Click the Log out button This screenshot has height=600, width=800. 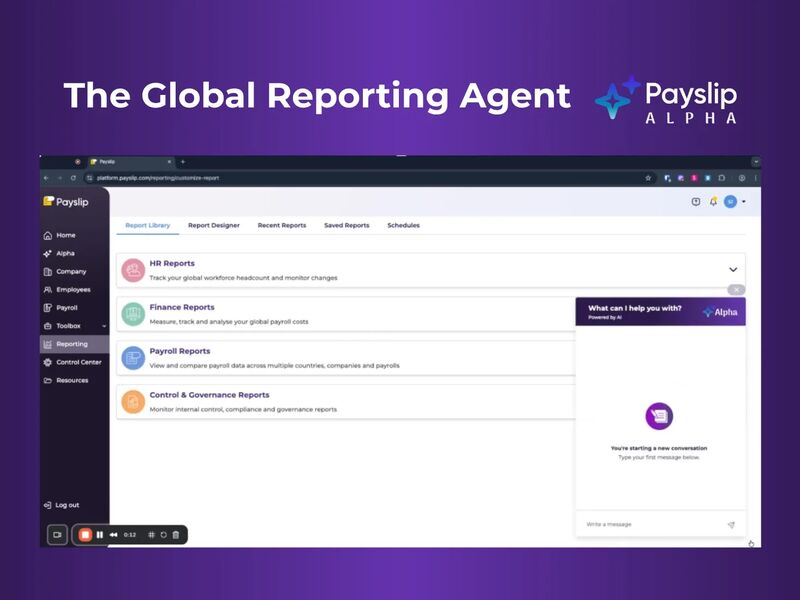pyautogui.click(x=64, y=504)
